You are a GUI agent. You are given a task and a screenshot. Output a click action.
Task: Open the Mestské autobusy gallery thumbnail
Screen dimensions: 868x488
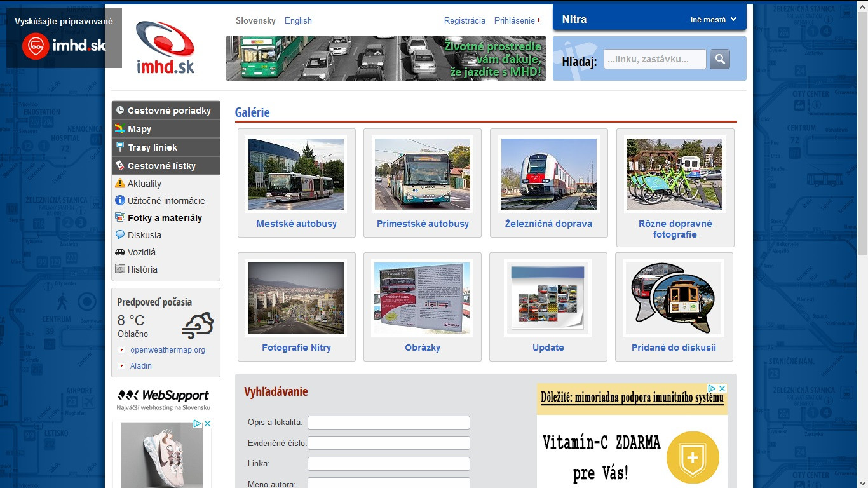tap(296, 175)
